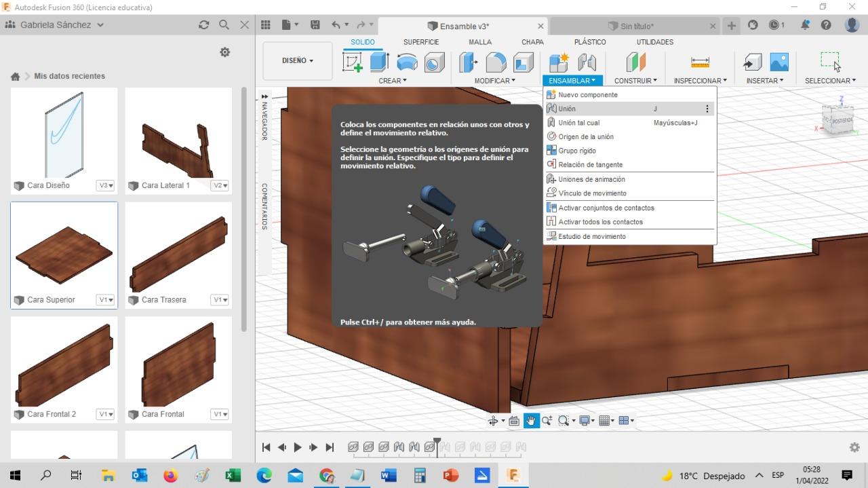Click the Measure tool in Inspeccionar

click(x=700, y=62)
